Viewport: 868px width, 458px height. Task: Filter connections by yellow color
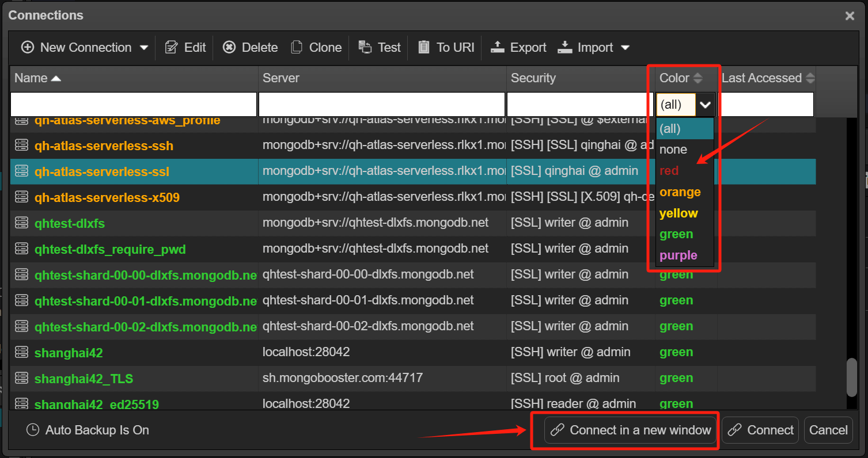click(685, 213)
